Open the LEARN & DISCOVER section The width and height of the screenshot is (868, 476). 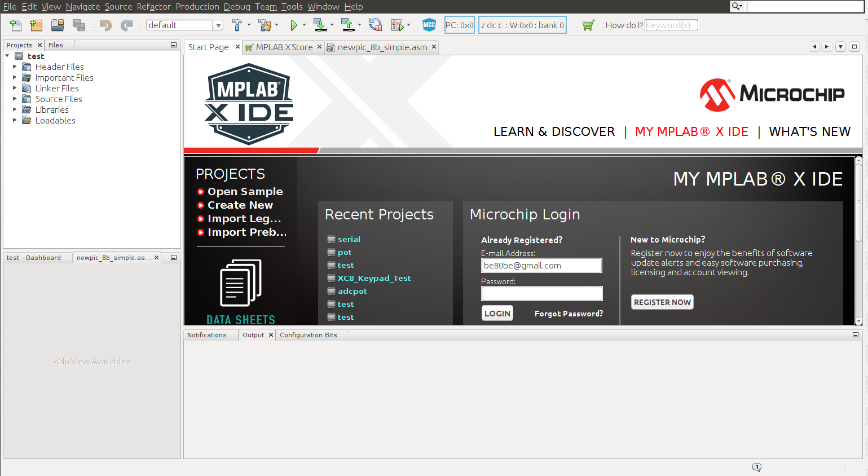coord(554,131)
